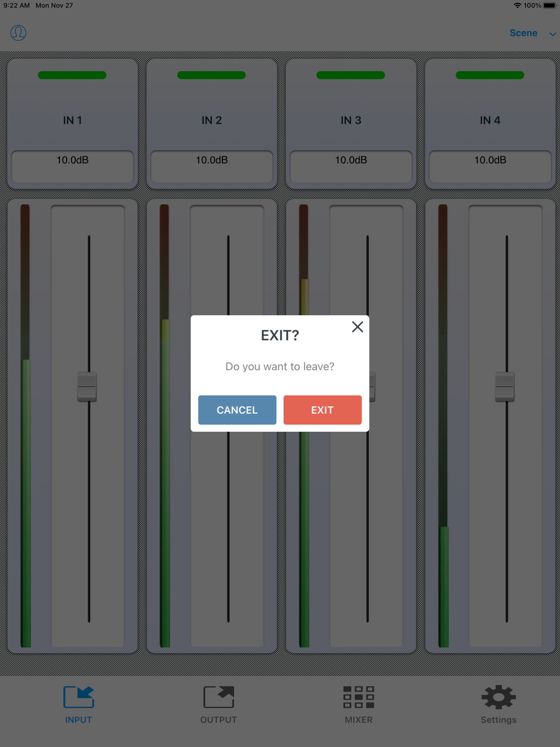Image resolution: width=560 pixels, height=747 pixels.
Task: Click the EXIT? dialog title
Action: [280, 335]
